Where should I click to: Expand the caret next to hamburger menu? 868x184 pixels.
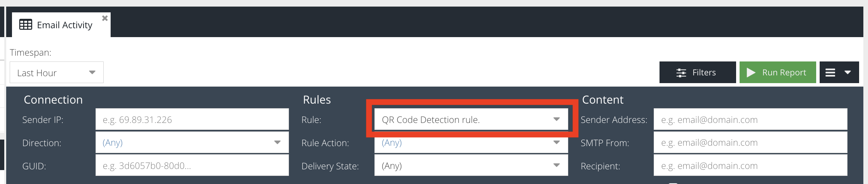coord(847,72)
